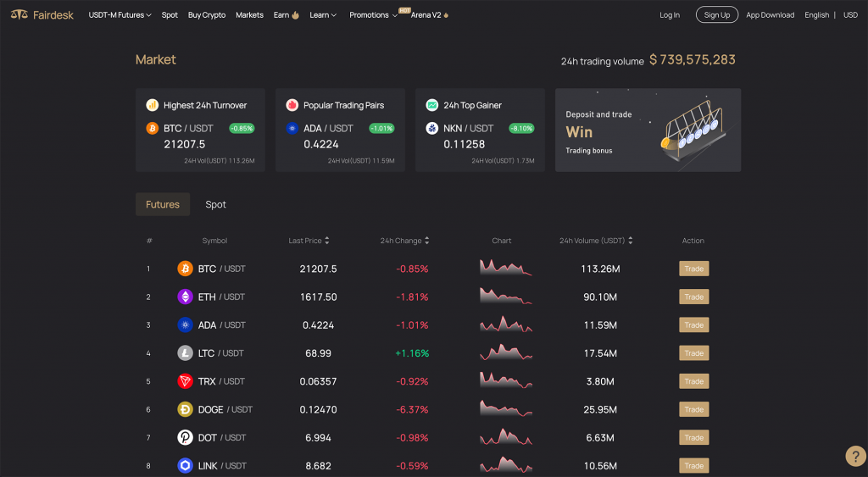The width and height of the screenshot is (868, 477).
Task: Click the 1617.50 last price for ETH
Action: coord(319,297)
